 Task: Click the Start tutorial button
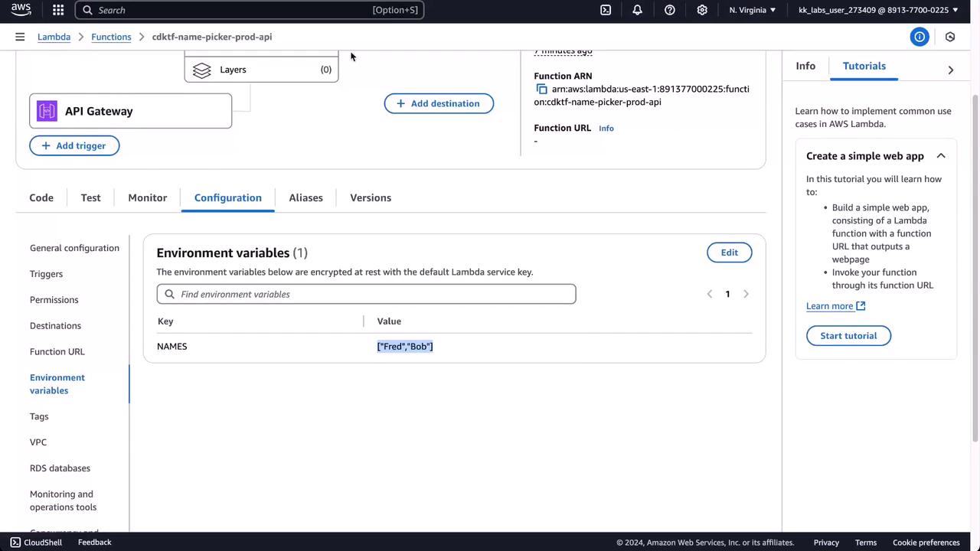pyautogui.click(x=848, y=336)
